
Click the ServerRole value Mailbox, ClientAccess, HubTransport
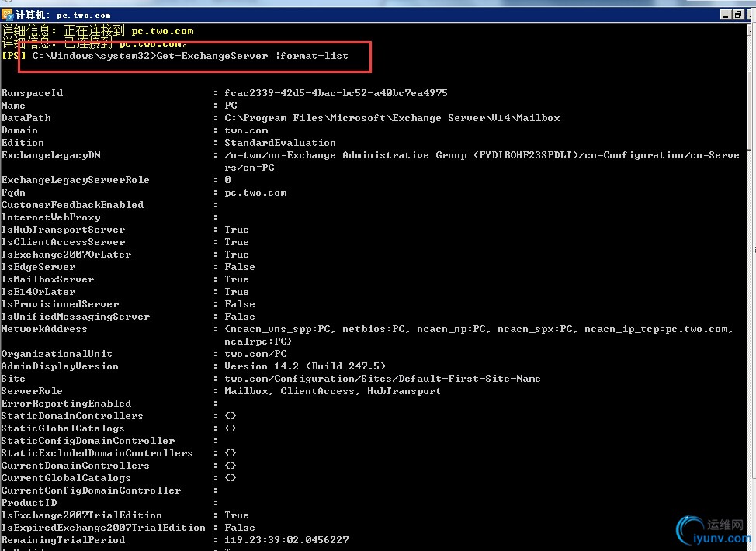coord(333,391)
